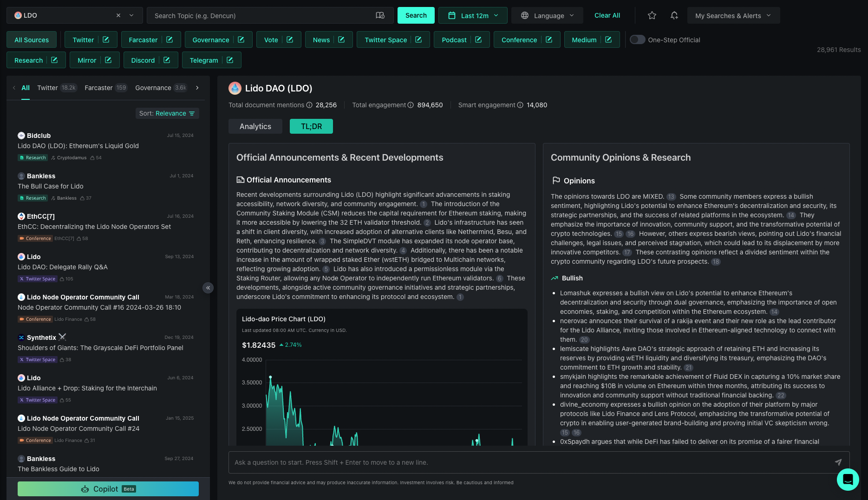Click the send arrow in the question box
Image resolution: width=868 pixels, height=500 pixels.
838,462
